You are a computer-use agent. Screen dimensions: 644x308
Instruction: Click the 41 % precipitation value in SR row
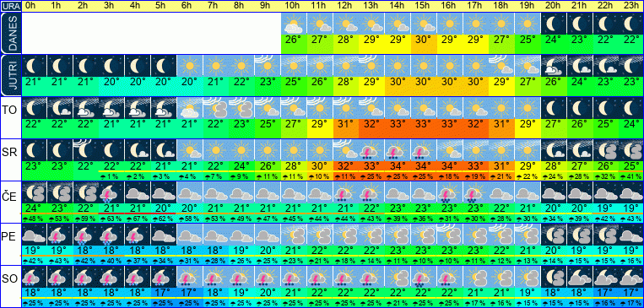point(632,176)
